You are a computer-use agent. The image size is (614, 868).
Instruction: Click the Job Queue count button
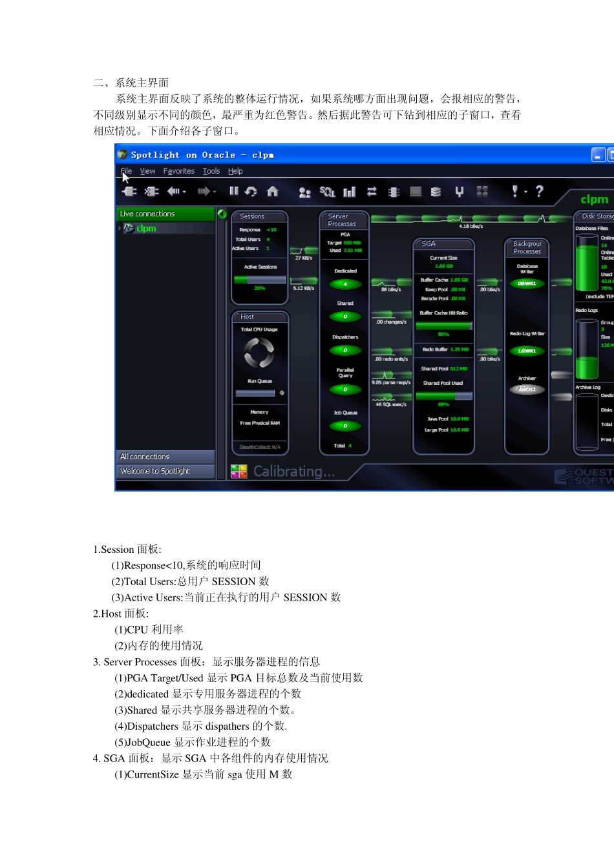[345, 426]
